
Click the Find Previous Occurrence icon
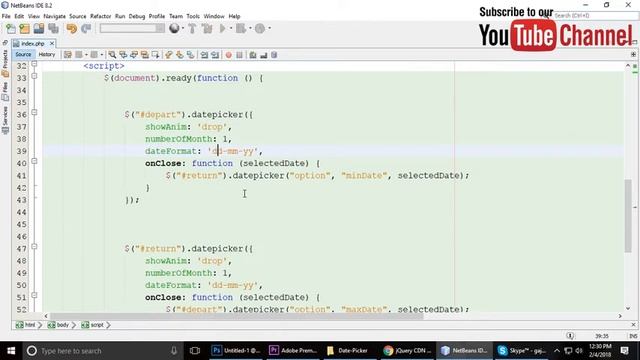123,55
